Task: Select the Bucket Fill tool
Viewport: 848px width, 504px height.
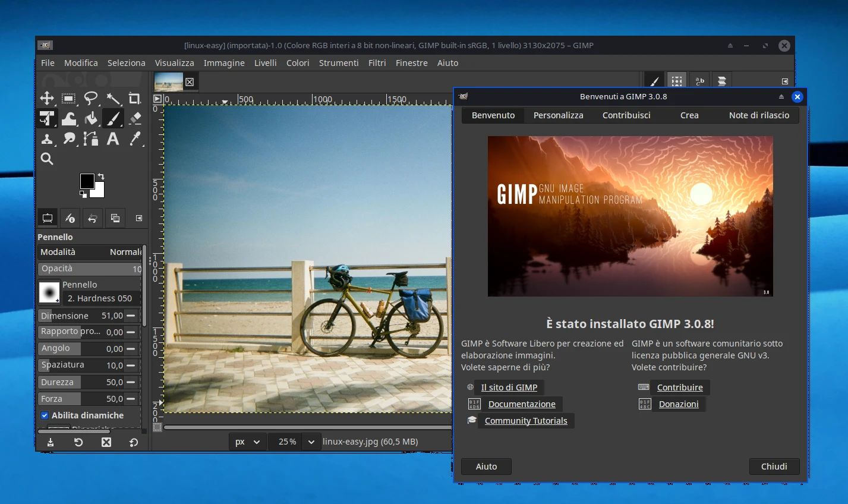Action: click(x=90, y=118)
